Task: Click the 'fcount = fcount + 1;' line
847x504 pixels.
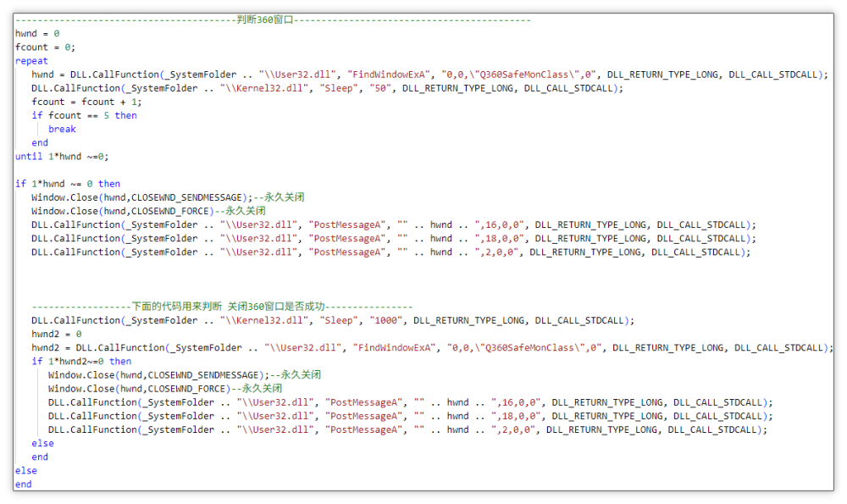Action: (x=86, y=102)
